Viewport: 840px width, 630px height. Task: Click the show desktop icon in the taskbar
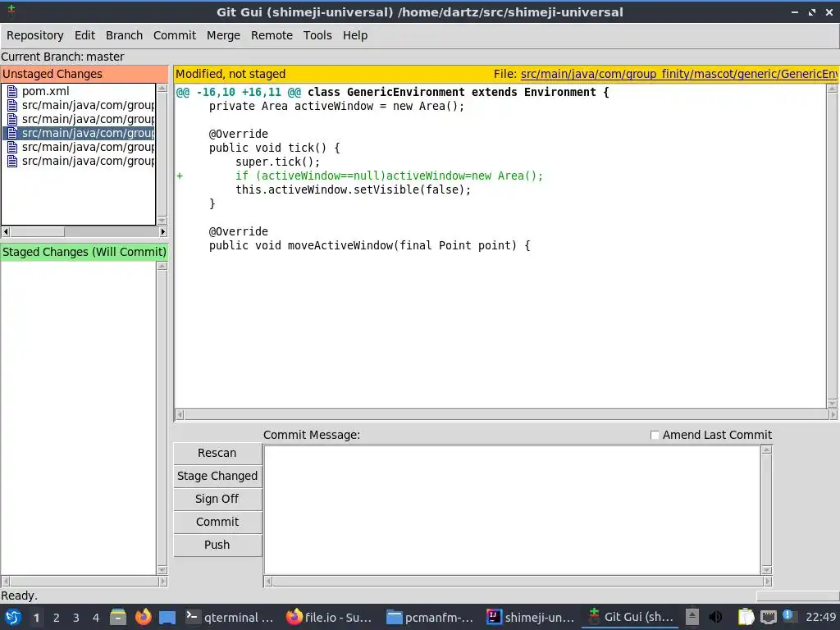click(x=167, y=617)
